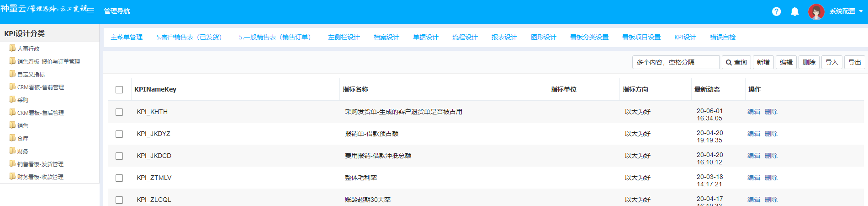Toggle the select-all checkbox in table header

tap(119, 90)
